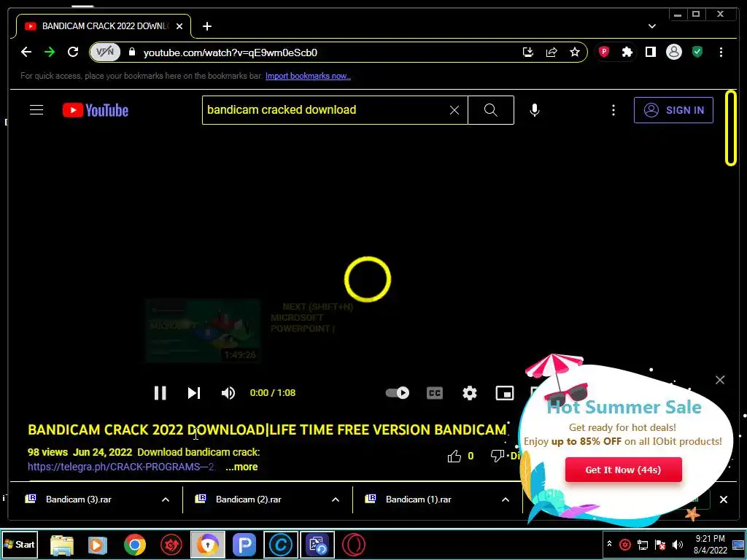Expand Bandicam (1).rar options chevron

click(505, 499)
